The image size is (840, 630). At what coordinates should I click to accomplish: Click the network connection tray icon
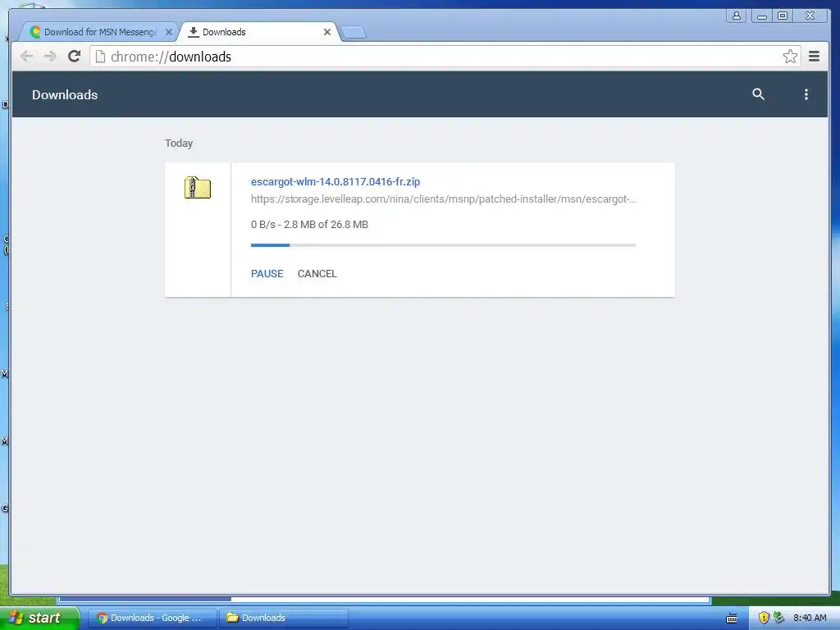(779, 618)
